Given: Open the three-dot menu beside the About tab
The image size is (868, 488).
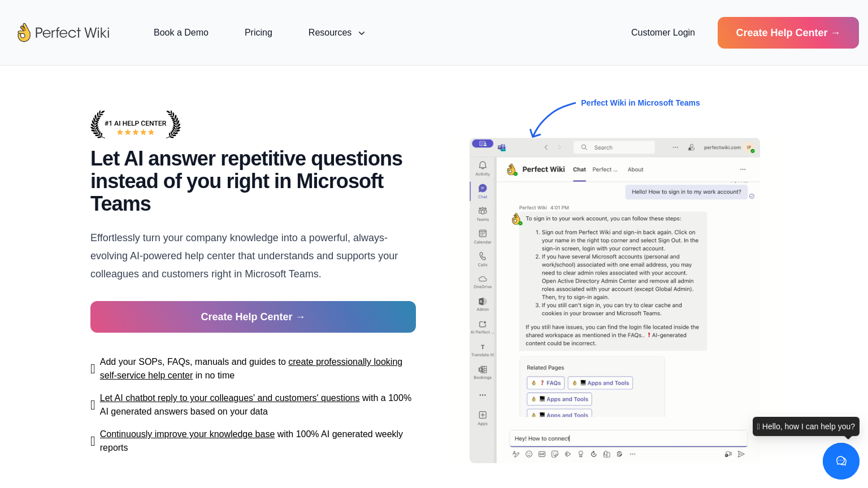Looking at the screenshot, I should (743, 169).
